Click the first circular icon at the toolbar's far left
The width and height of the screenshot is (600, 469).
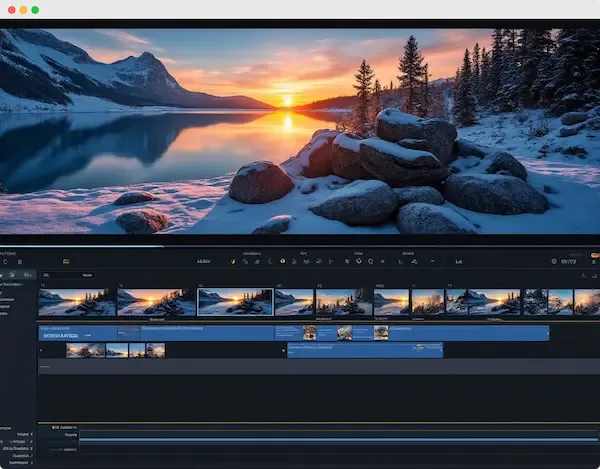click(x=5, y=262)
